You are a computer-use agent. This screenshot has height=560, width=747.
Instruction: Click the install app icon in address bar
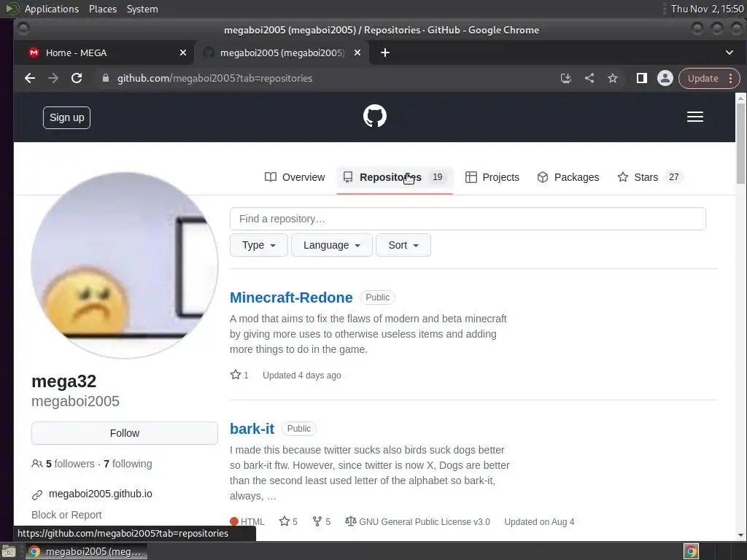pyautogui.click(x=565, y=78)
